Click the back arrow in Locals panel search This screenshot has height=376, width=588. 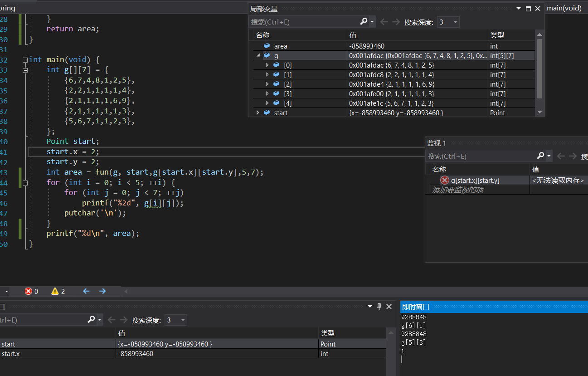384,22
